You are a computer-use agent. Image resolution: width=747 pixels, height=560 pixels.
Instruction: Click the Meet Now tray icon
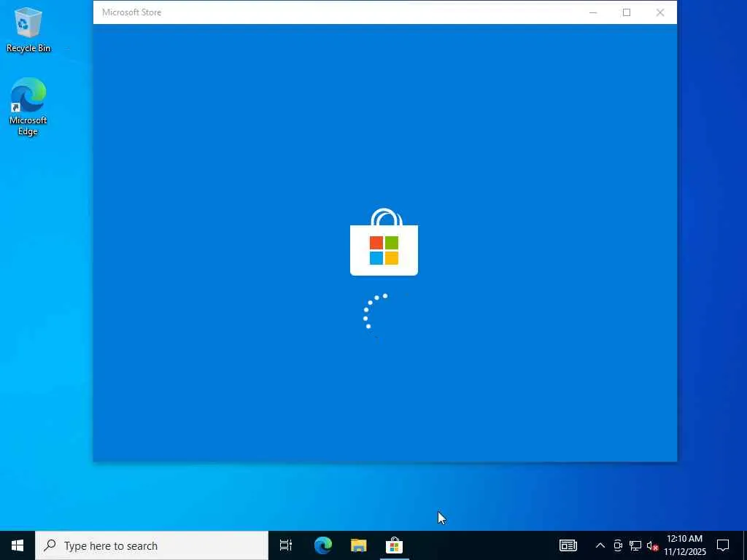(x=618, y=545)
